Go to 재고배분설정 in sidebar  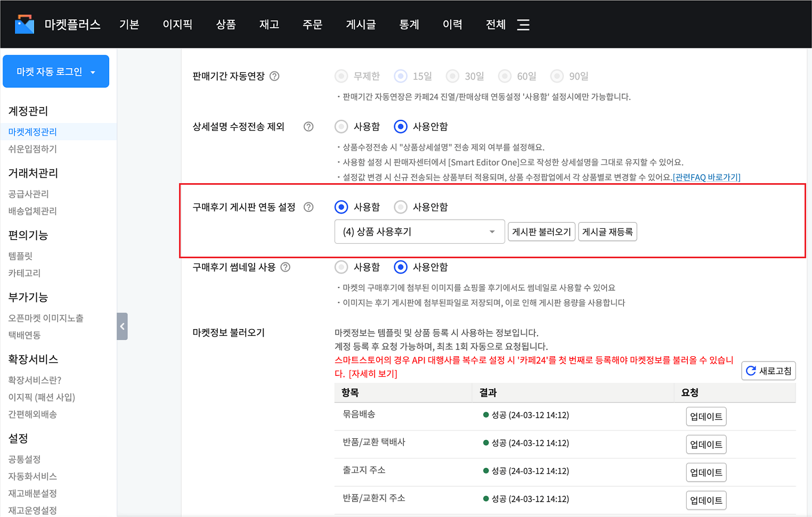tap(33, 494)
